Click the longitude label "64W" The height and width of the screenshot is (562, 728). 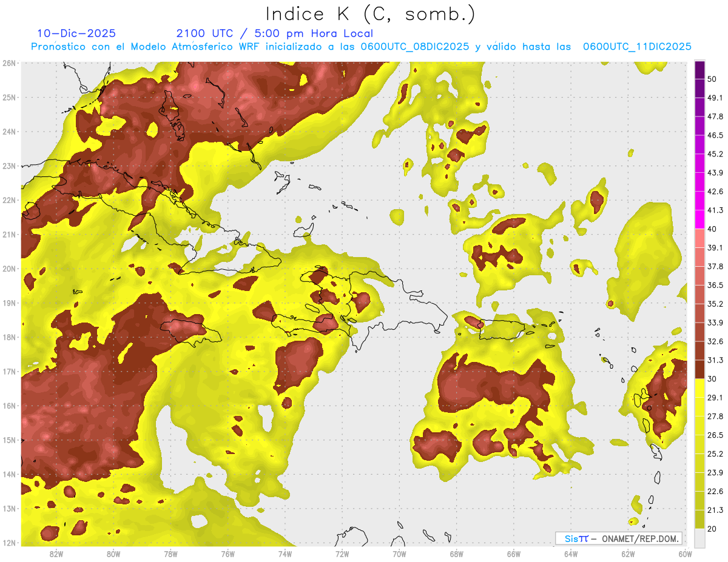click(x=571, y=554)
